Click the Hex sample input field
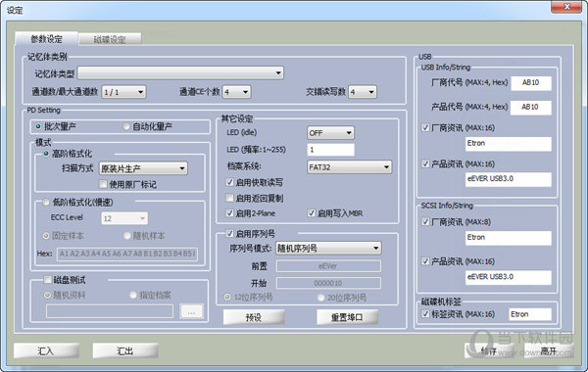The width and height of the screenshot is (588, 372). pyautogui.click(x=127, y=254)
